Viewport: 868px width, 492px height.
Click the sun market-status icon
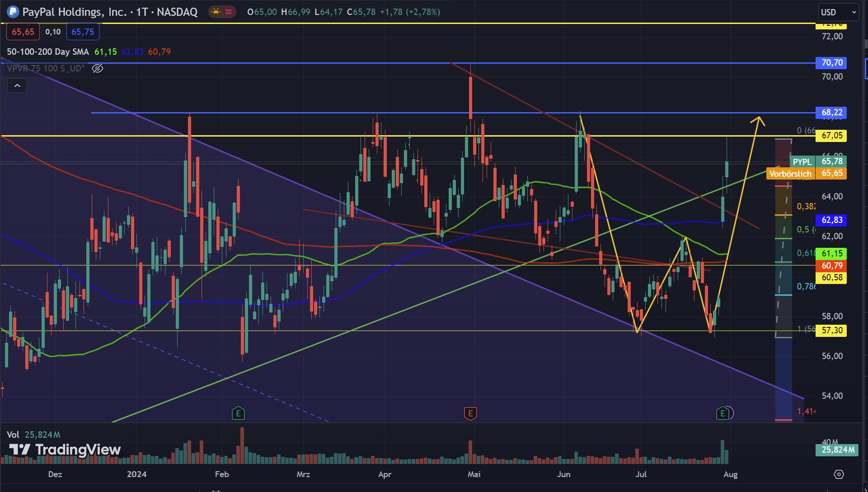pos(216,12)
